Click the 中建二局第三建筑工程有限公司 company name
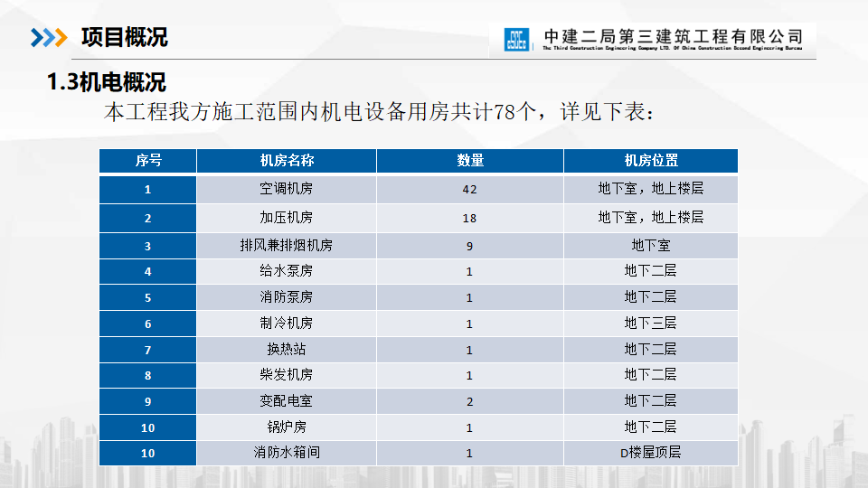868x488 pixels. coord(673,36)
